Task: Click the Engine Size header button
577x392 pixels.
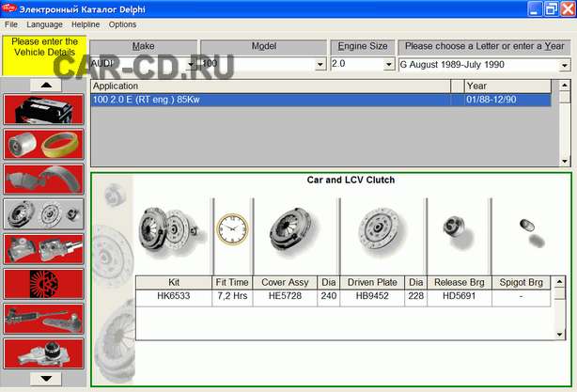Action: [363, 47]
